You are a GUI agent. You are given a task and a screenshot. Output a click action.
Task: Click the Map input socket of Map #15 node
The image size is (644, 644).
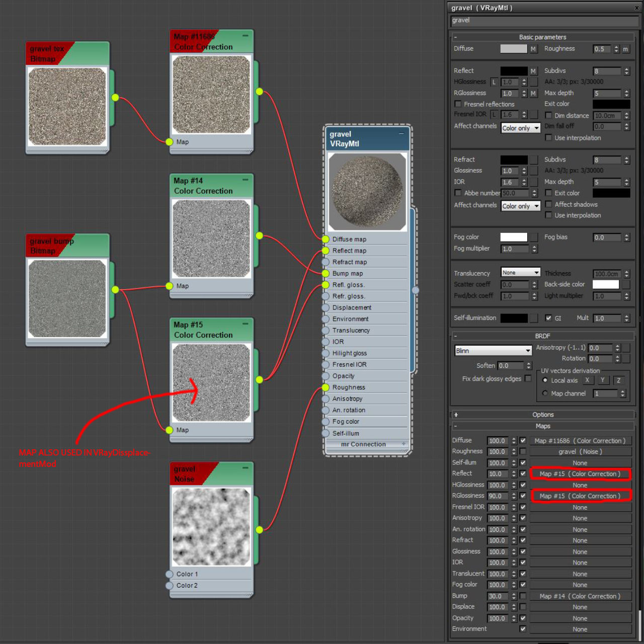(170, 430)
